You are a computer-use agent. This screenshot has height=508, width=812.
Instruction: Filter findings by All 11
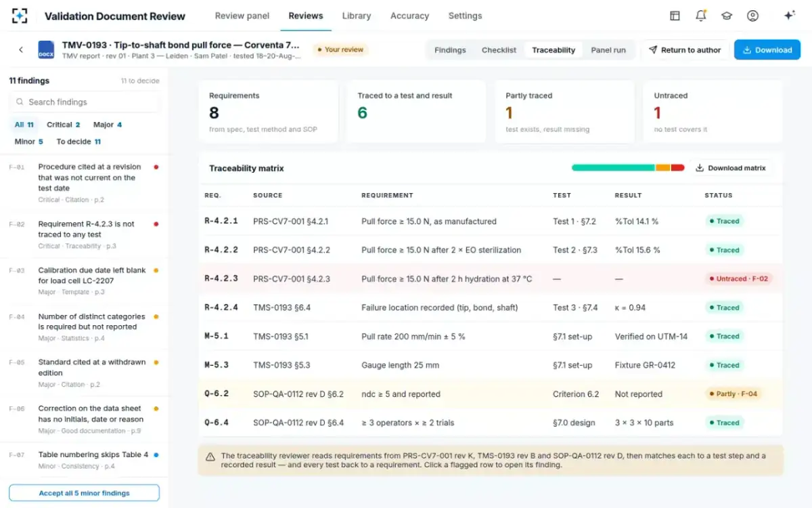[24, 125]
